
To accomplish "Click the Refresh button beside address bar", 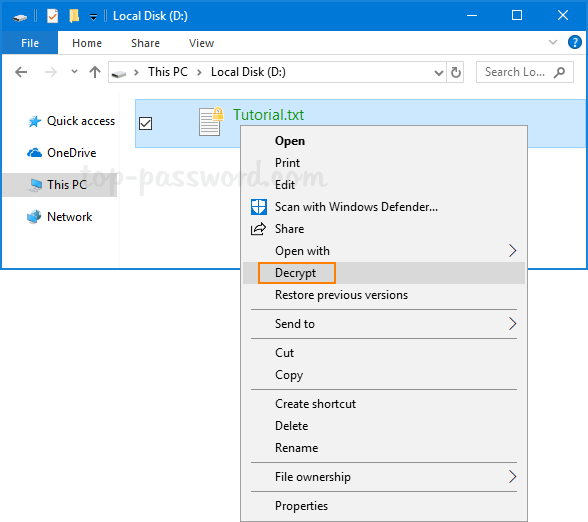I will [x=455, y=72].
